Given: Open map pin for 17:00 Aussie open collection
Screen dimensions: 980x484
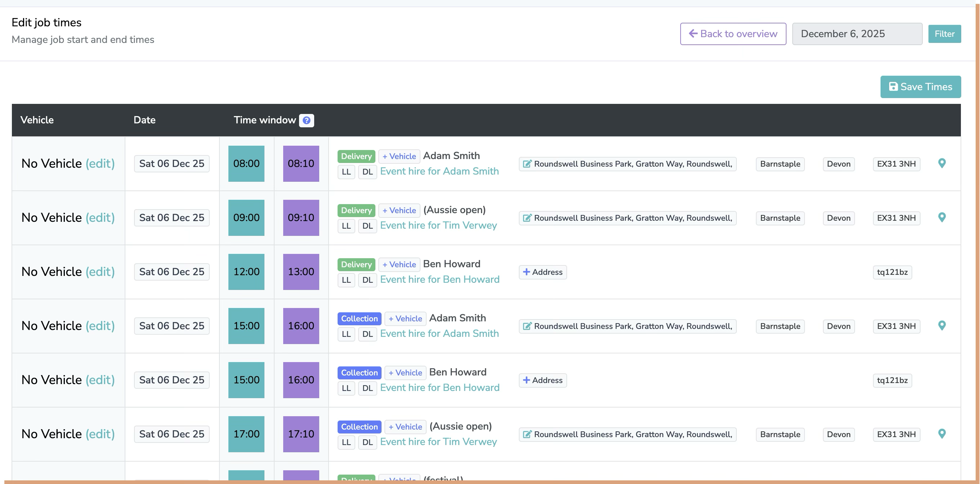Looking at the screenshot, I should point(941,434).
